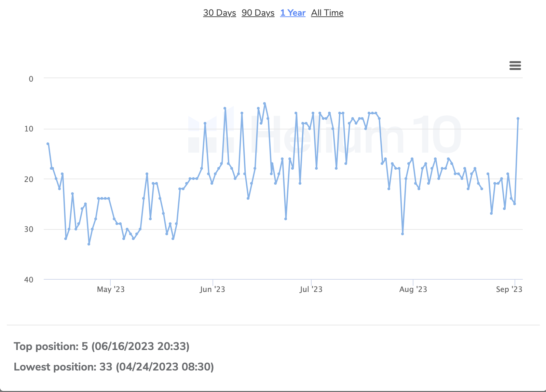Click the May '23 axis label

coord(111,290)
